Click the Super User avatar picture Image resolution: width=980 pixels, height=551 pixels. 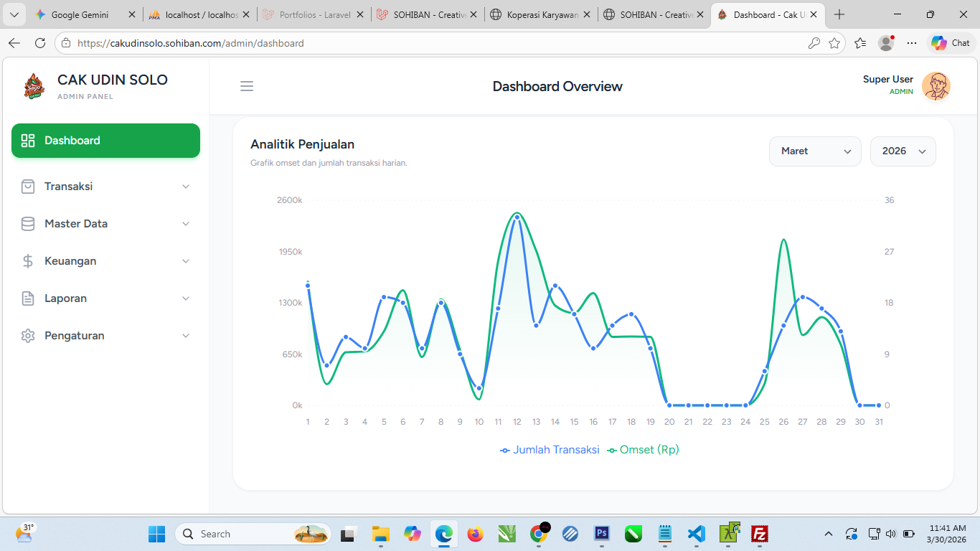(936, 86)
